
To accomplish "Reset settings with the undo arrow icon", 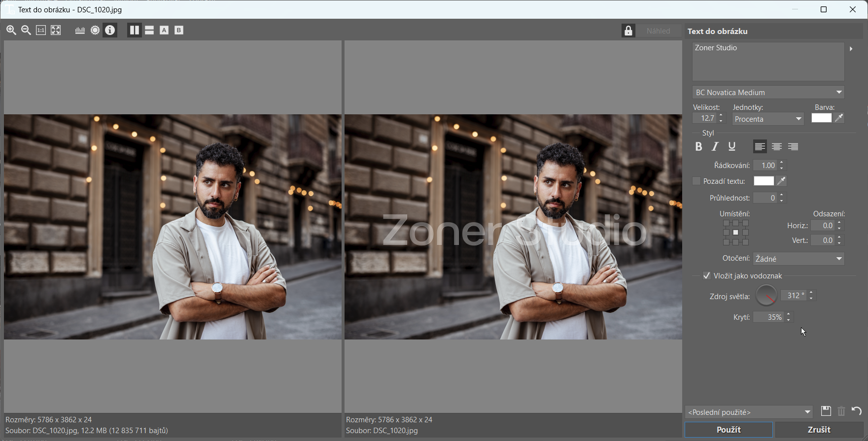I will [857, 411].
